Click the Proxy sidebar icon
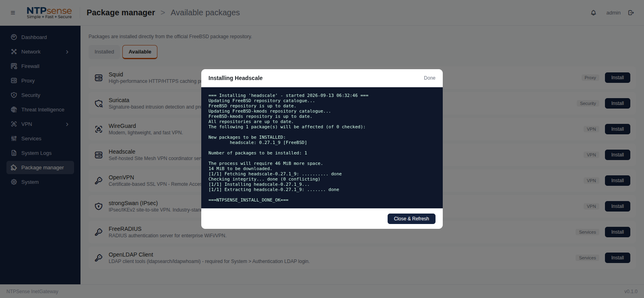 point(14,81)
